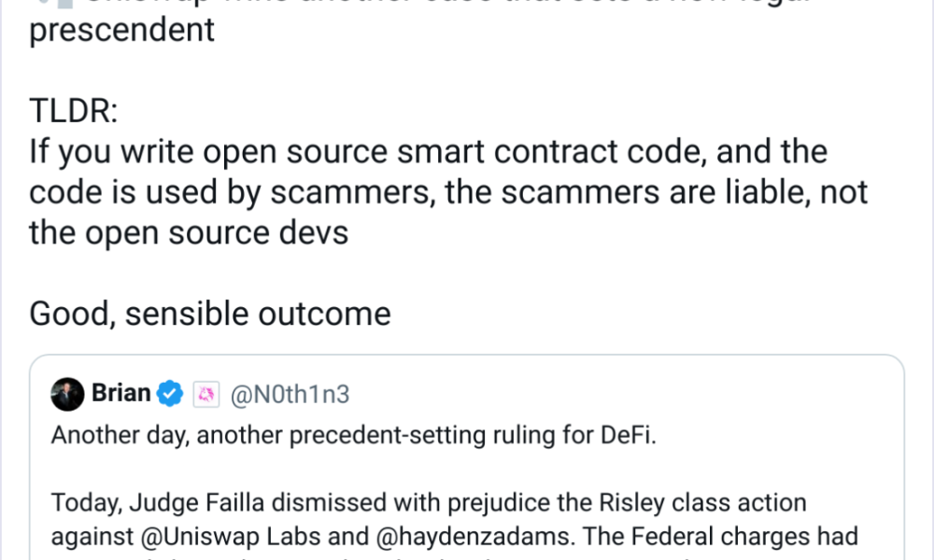The height and width of the screenshot is (560, 934).
Task: Click the 'Good, sensible outcome' line
Action: (x=209, y=314)
